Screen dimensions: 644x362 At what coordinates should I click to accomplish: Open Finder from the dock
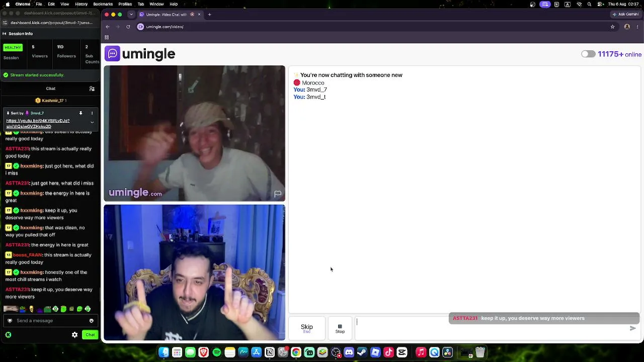tap(164, 352)
